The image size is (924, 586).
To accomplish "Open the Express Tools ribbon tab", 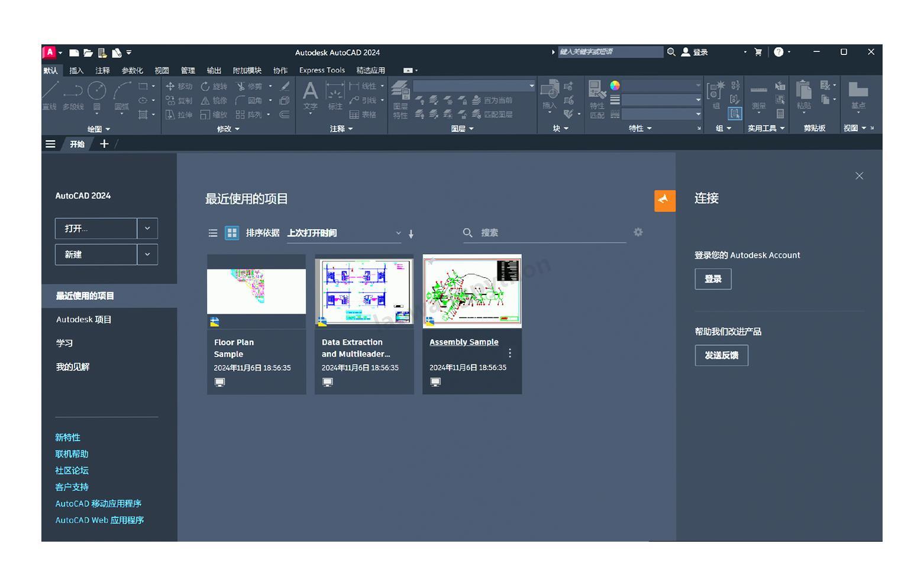I will (322, 70).
